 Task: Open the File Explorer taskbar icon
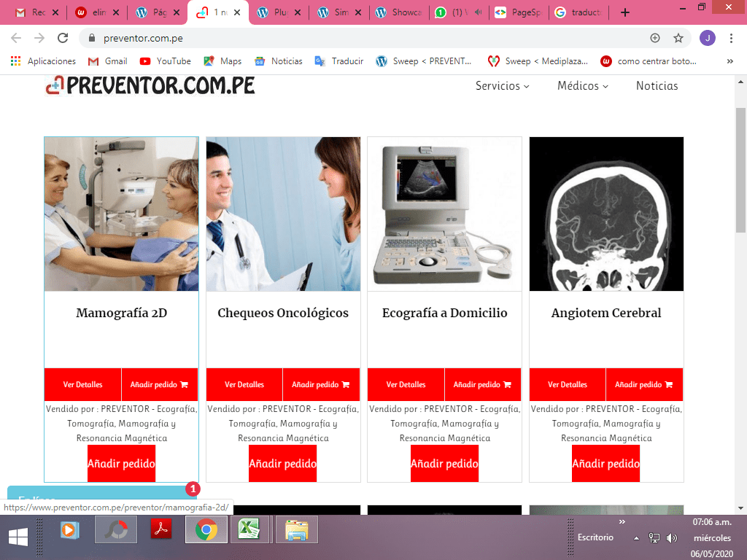296,529
